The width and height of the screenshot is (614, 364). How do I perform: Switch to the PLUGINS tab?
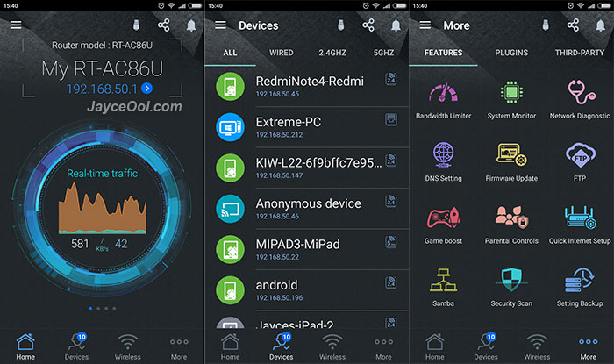tap(511, 53)
